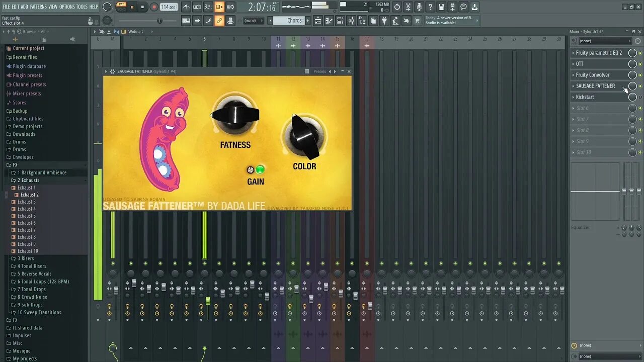
Task: Click the COLOR knob
Action: pyautogui.click(x=303, y=136)
